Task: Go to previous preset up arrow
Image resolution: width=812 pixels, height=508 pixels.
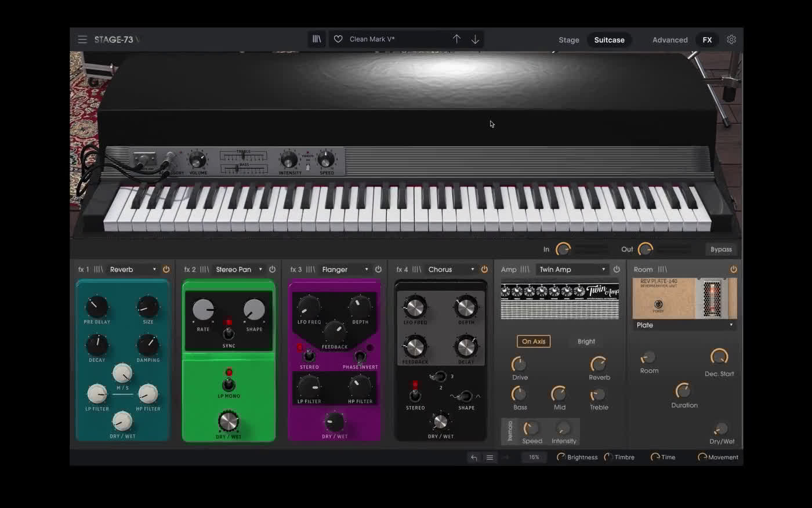Action: pyautogui.click(x=456, y=39)
